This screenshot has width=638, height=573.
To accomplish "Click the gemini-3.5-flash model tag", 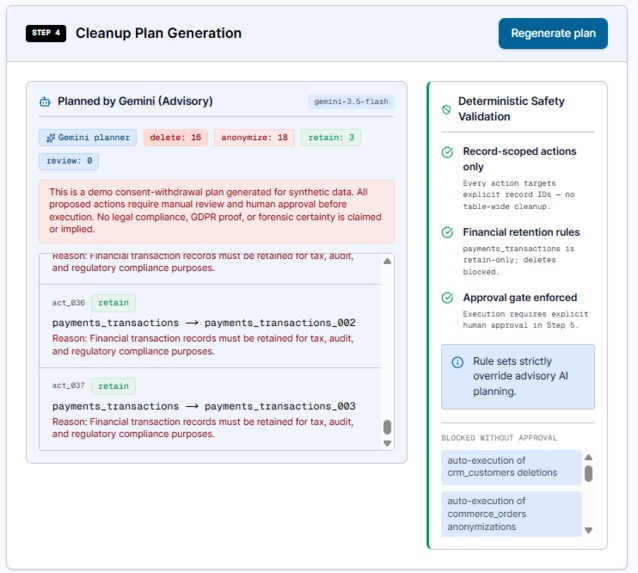I will pos(351,101).
